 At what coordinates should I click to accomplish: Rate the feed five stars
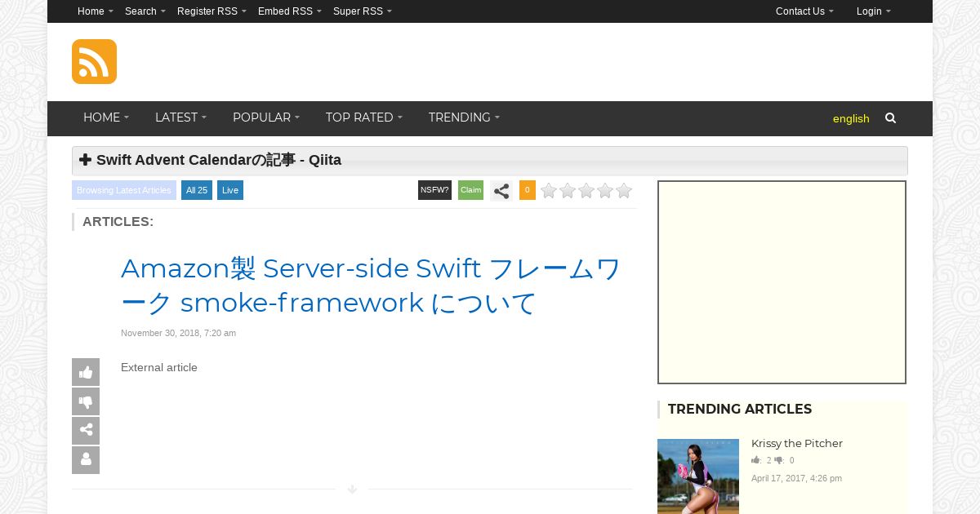coord(624,191)
